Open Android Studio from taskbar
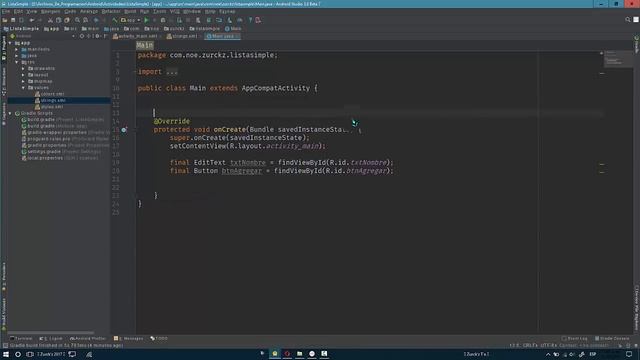The image size is (640, 360). (275, 354)
